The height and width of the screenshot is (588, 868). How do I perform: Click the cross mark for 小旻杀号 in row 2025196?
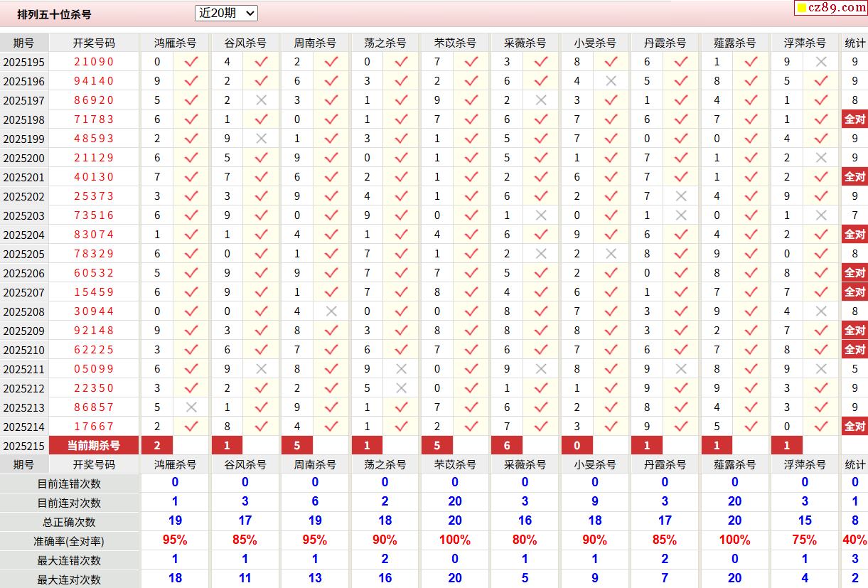(611, 81)
